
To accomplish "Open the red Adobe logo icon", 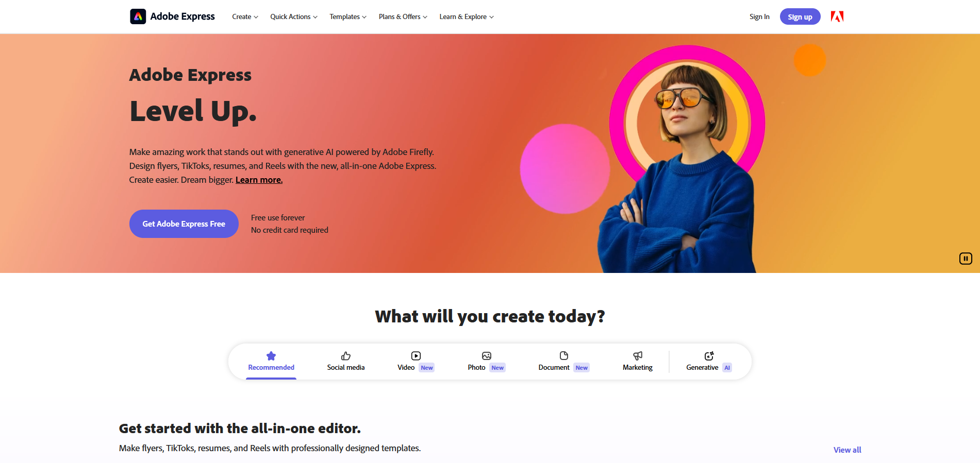I will click(x=837, y=16).
